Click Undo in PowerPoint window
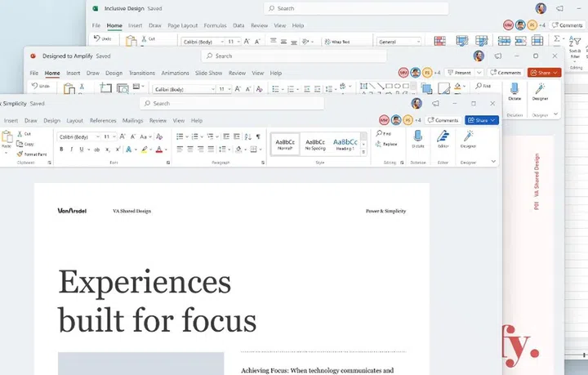The width and height of the screenshot is (588, 375). (41, 86)
